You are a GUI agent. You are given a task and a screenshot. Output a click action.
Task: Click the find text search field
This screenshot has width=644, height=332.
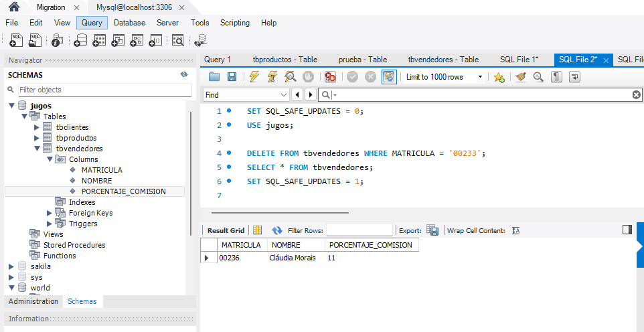[x=481, y=95]
